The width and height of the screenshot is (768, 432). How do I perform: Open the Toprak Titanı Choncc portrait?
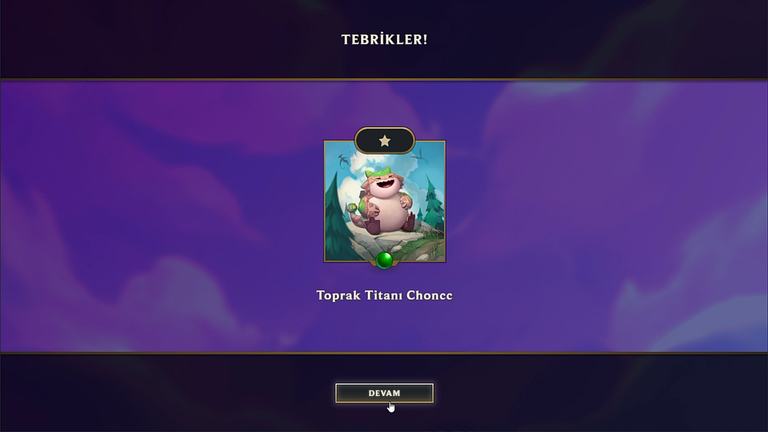pyautogui.click(x=385, y=201)
